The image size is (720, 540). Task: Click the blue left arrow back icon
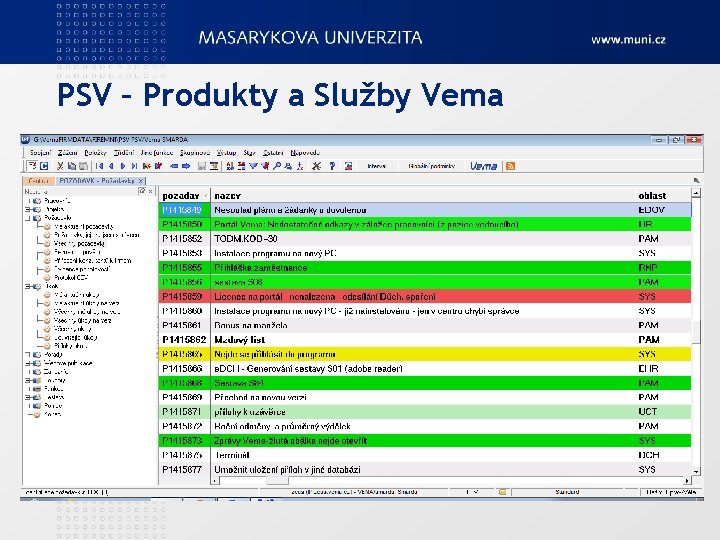tap(174, 166)
